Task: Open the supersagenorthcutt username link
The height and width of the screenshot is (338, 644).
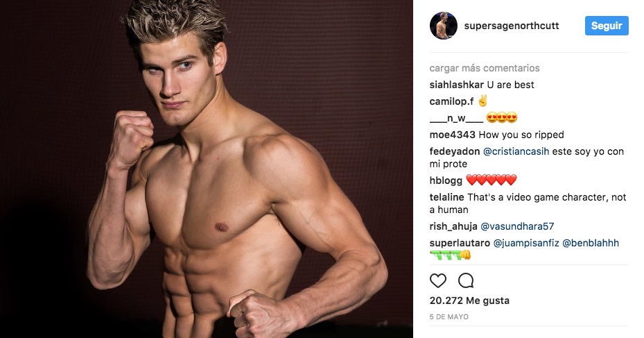Action: pyautogui.click(x=512, y=26)
